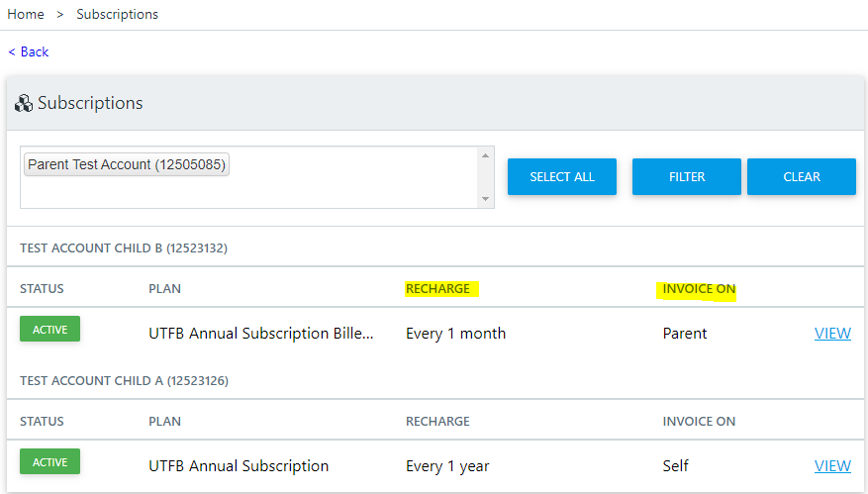Click the ACTIVE badge for Child B

click(49, 329)
